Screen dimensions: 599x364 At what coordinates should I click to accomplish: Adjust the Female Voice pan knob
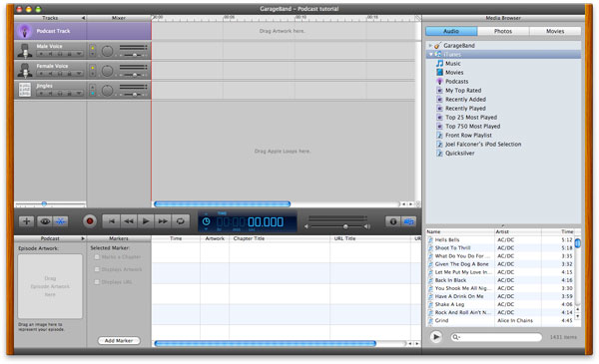tap(108, 71)
